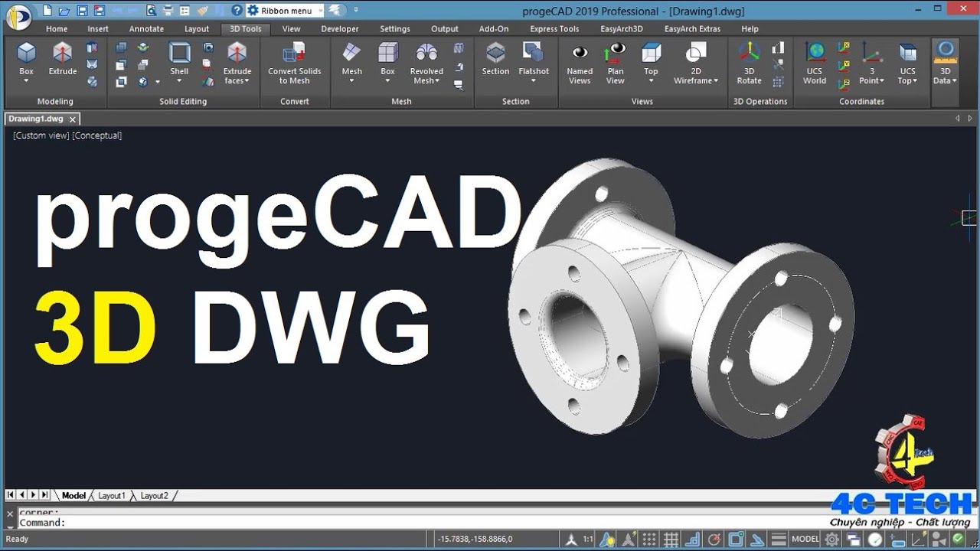Screen dimensions: 980x551
Task: Run Convert Solids to Mesh
Action: pyautogui.click(x=294, y=63)
